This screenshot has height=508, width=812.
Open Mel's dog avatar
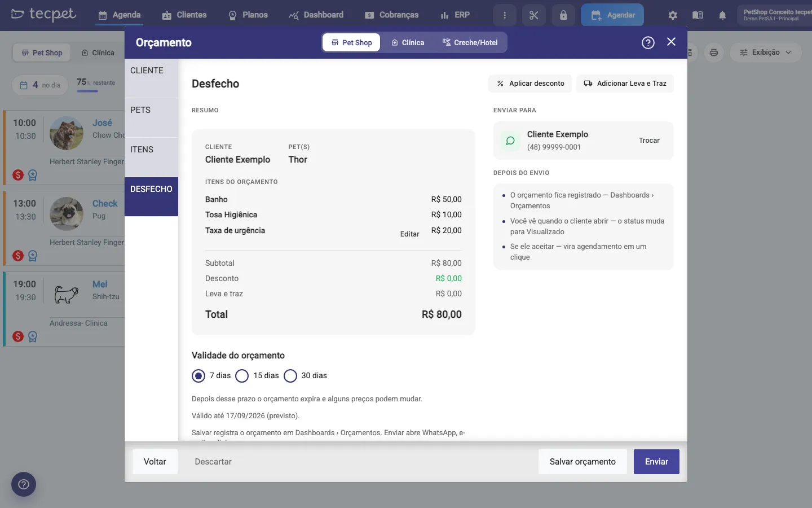tap(67, 295)
